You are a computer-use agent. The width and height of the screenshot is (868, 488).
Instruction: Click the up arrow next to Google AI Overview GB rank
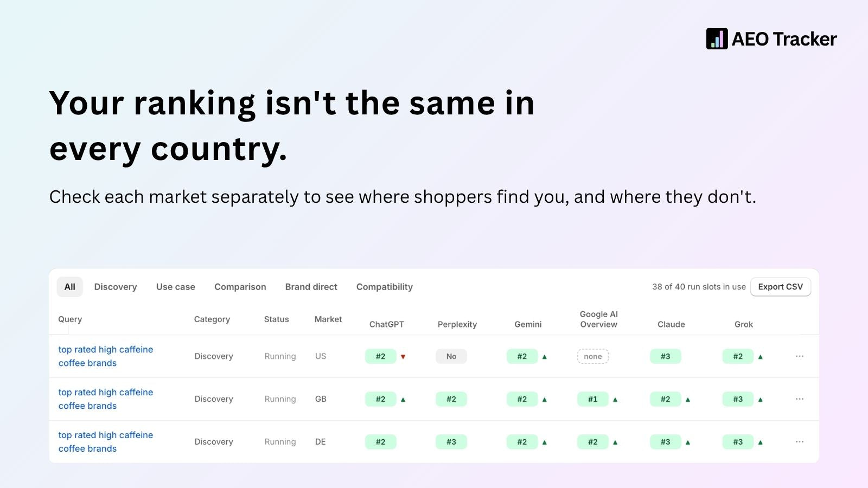tap(615, 400)
